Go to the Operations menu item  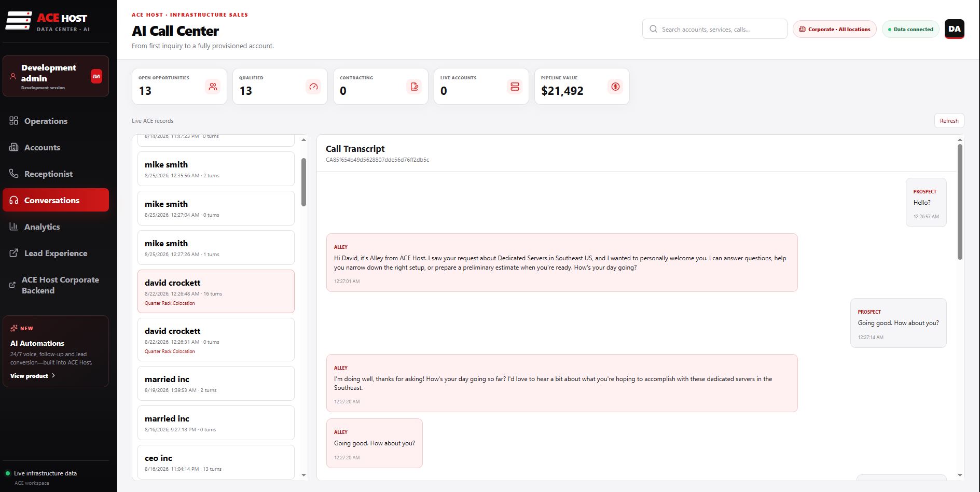point(56,121)
